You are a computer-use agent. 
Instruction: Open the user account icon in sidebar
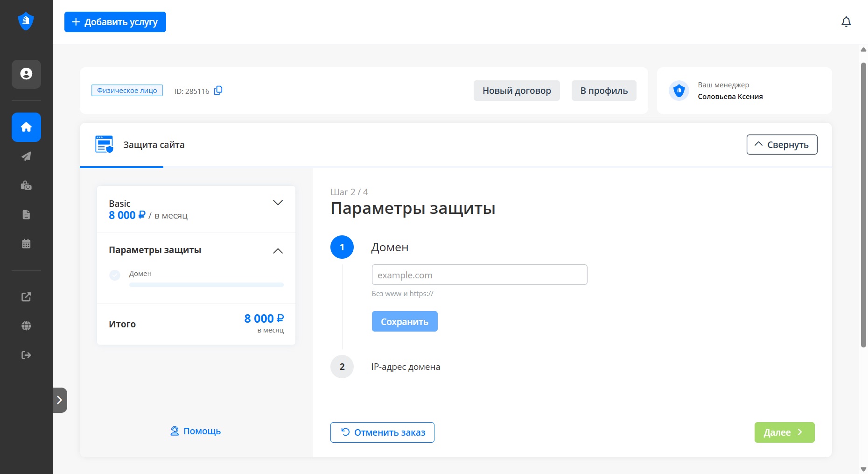[x=26, y=74]
